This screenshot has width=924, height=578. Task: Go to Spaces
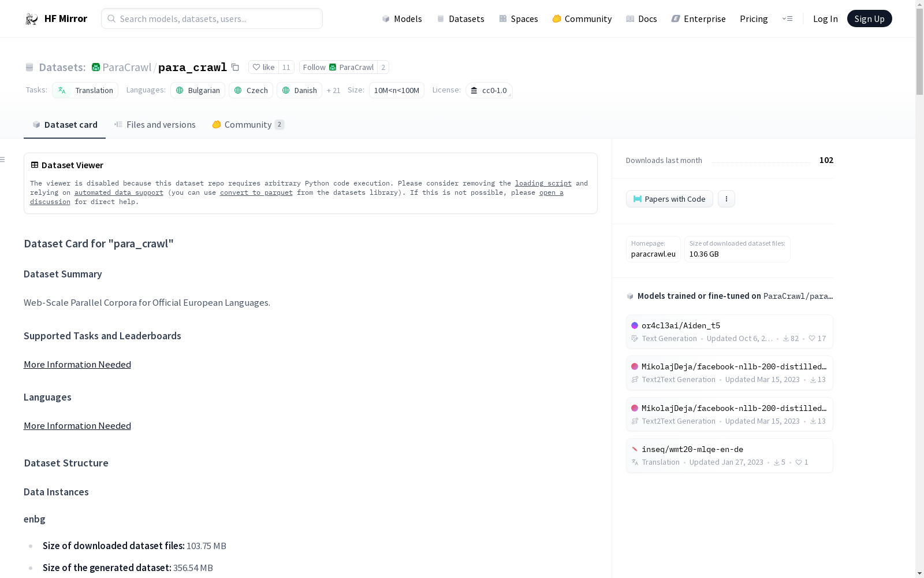(x=519, y=18)
